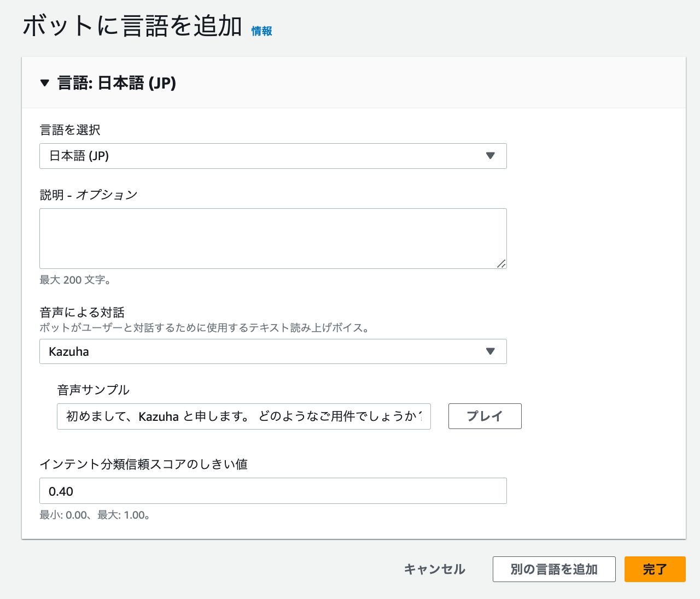Click the 別の言語を追加 button
700x599 pixels.
click(x=554, y=569)
